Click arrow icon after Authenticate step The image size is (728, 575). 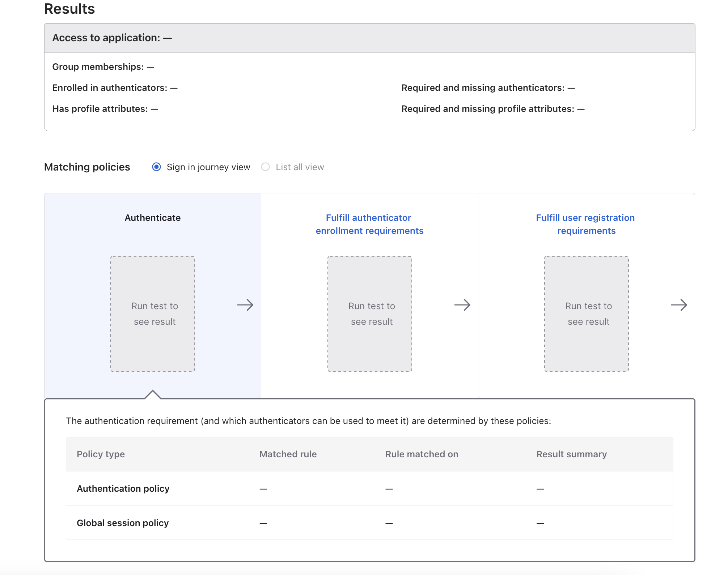pyautogui.click(x=245, y=305)
